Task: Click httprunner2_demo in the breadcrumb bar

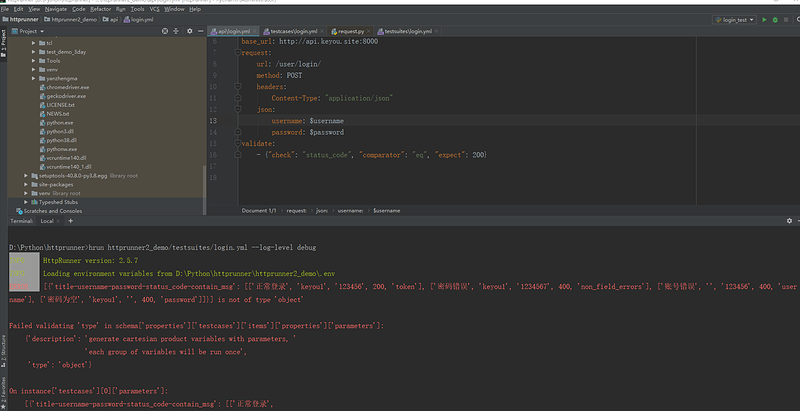Action: [70, 20]
